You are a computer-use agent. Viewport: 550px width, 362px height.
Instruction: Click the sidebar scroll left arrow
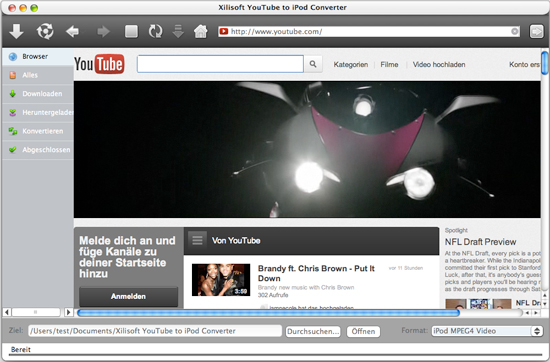[x=7, y=312]
